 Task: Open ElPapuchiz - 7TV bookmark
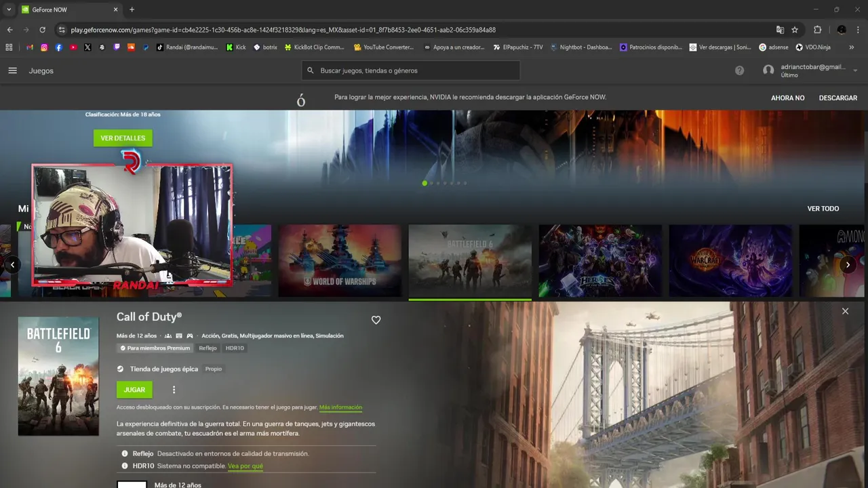(518, 47)
